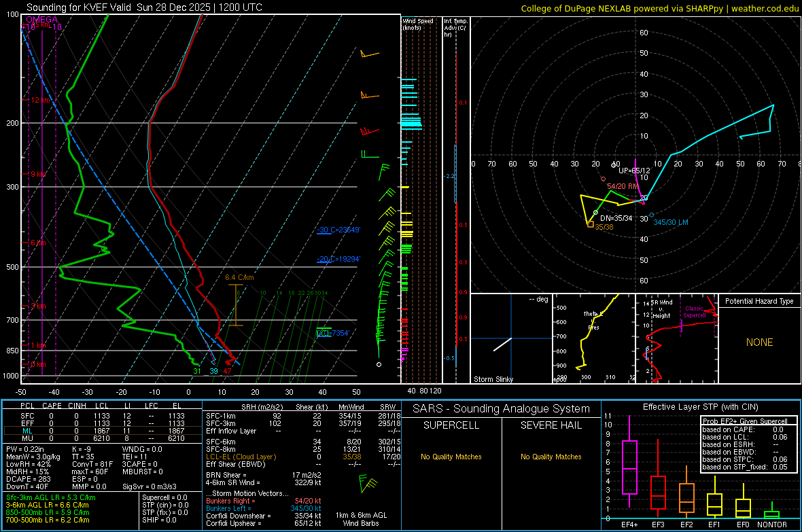The width and height of the screenshot is (802, 532).
Task: Click No Quality Matches under SEVERE HAIL
Action: 551,457
